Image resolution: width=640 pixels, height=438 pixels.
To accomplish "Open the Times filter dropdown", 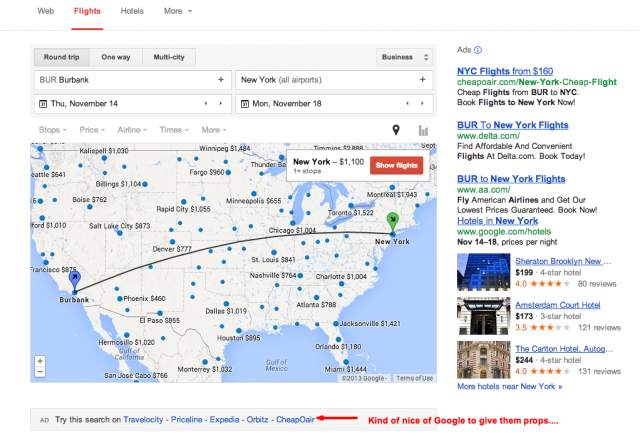I will [x=174, y=130].
